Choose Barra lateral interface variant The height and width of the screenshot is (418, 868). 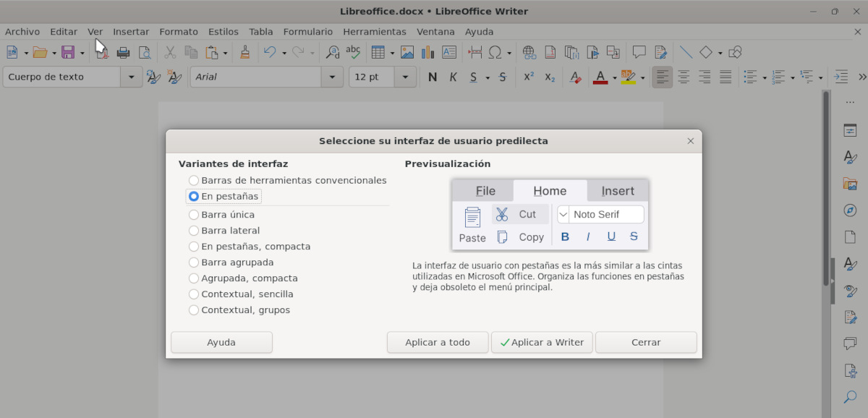click(224, 231)
